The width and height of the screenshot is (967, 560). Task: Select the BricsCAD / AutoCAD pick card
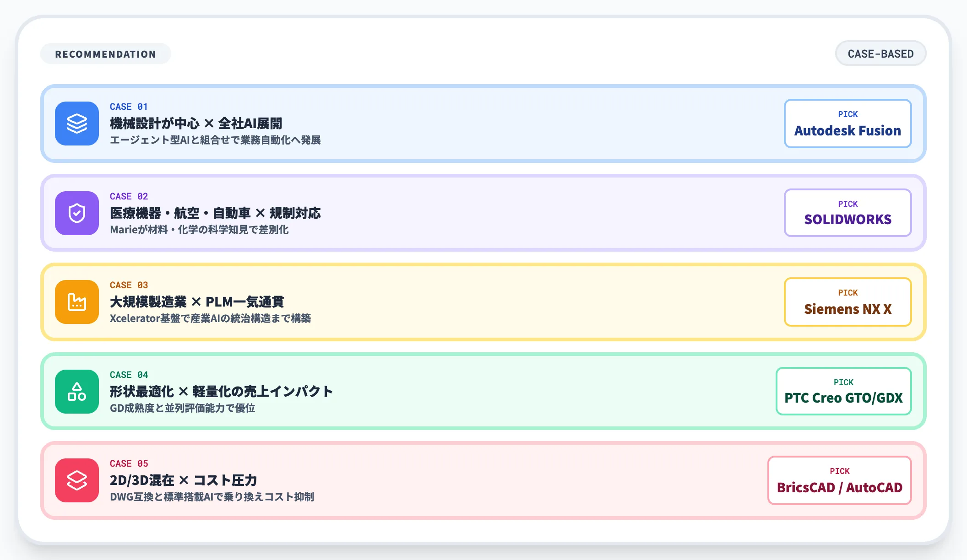(839, 479)
